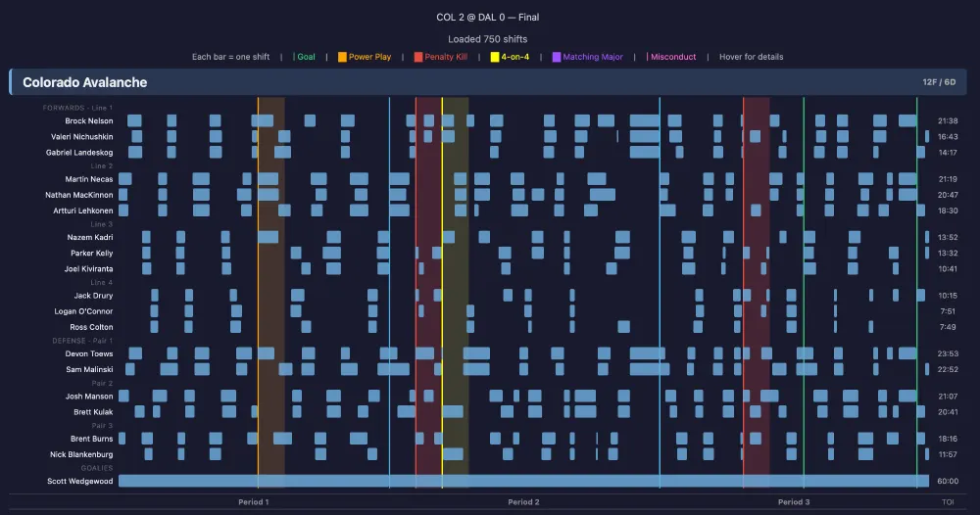This screenshot has height=515, width=980.
Task: Select Scott Wedgewood's full-game shift bar
Action: pyautogui.click(x=523, y=481)
